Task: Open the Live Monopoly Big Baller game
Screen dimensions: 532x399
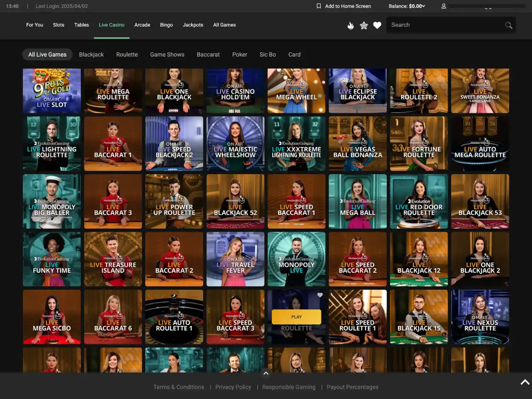Action: [52, 202]
